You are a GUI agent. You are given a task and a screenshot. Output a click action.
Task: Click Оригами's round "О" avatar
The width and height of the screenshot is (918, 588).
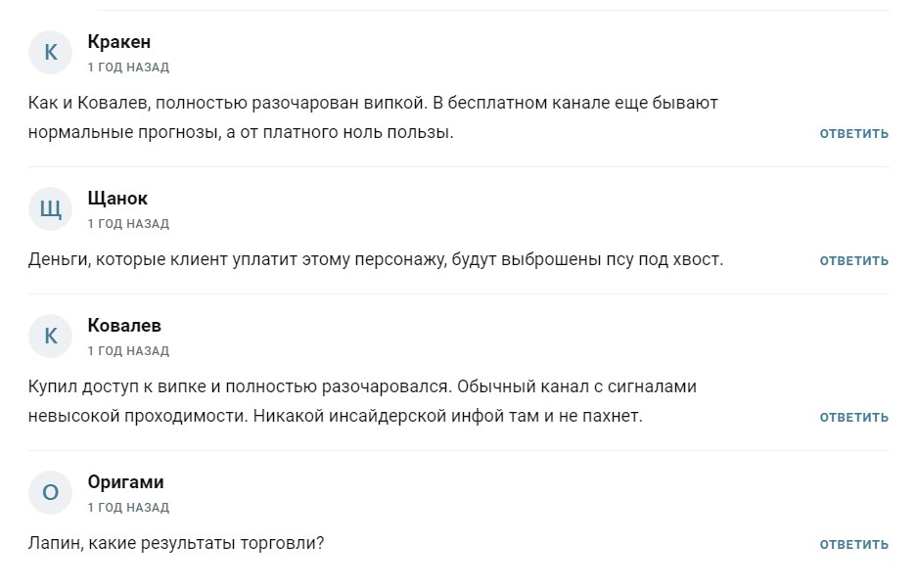(x=51, y=493)
